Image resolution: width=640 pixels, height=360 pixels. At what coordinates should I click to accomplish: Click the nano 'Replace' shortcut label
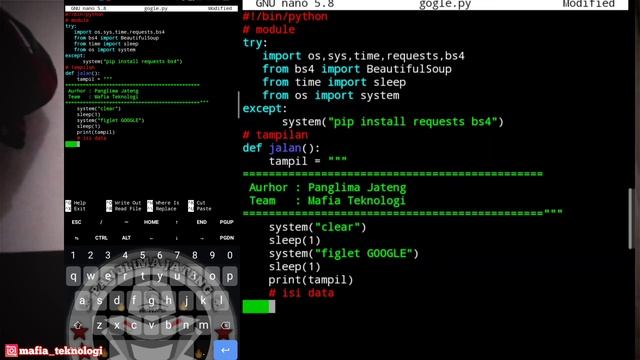(x=166, y=209)
